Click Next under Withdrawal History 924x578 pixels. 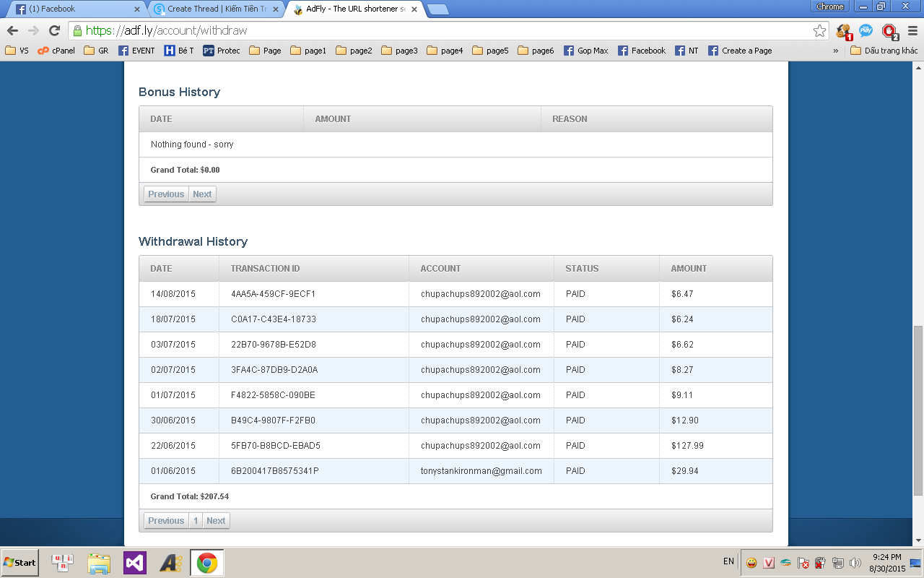tap(216, 520)
